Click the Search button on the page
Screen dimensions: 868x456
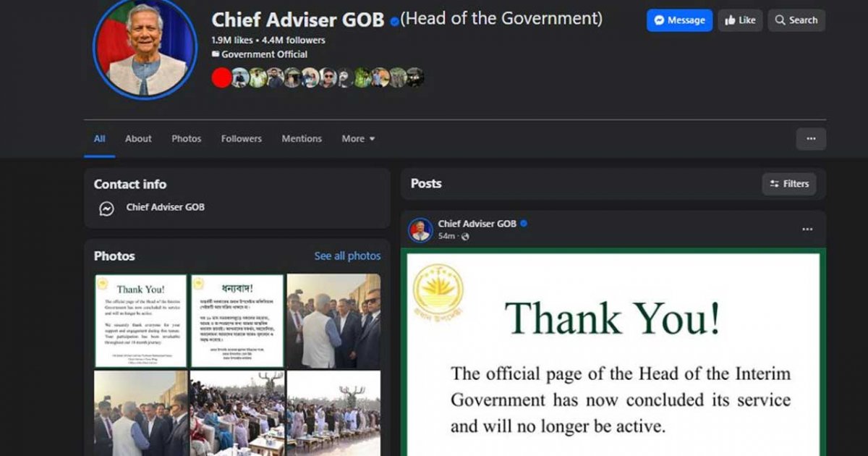(796, 20)
